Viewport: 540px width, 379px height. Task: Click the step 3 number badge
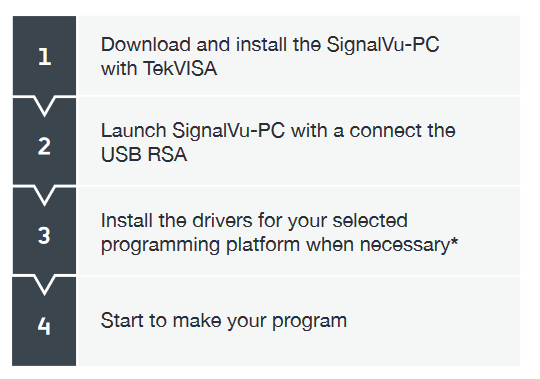[44, 235]
